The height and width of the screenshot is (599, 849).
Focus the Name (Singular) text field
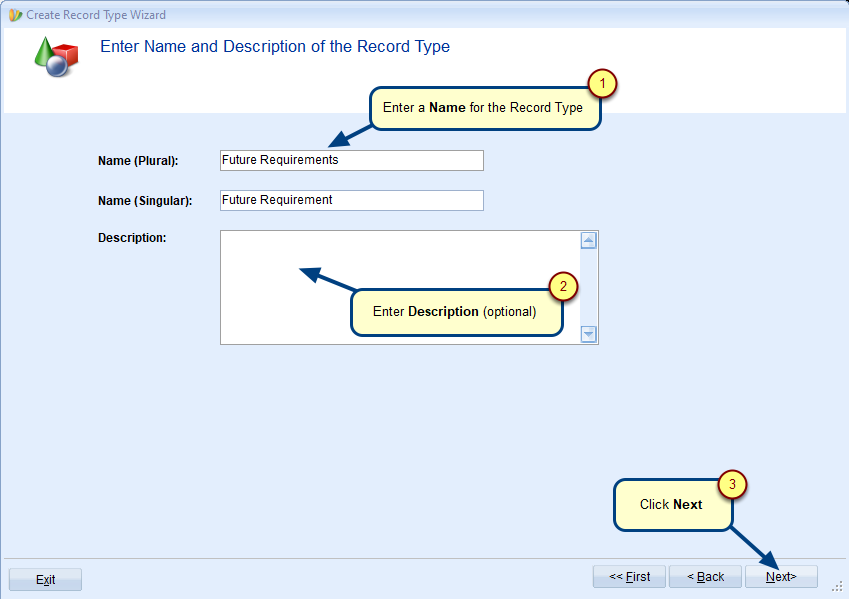351,200
